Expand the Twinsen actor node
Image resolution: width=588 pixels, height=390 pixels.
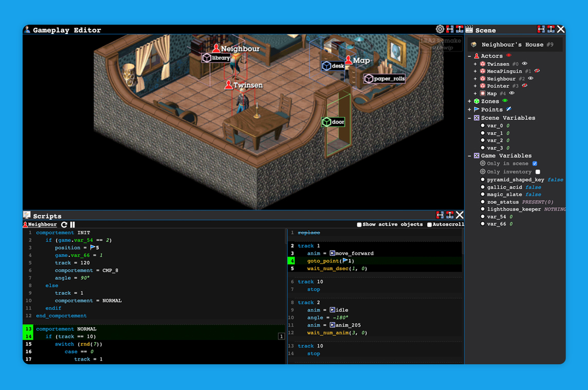tap(475, 64)
